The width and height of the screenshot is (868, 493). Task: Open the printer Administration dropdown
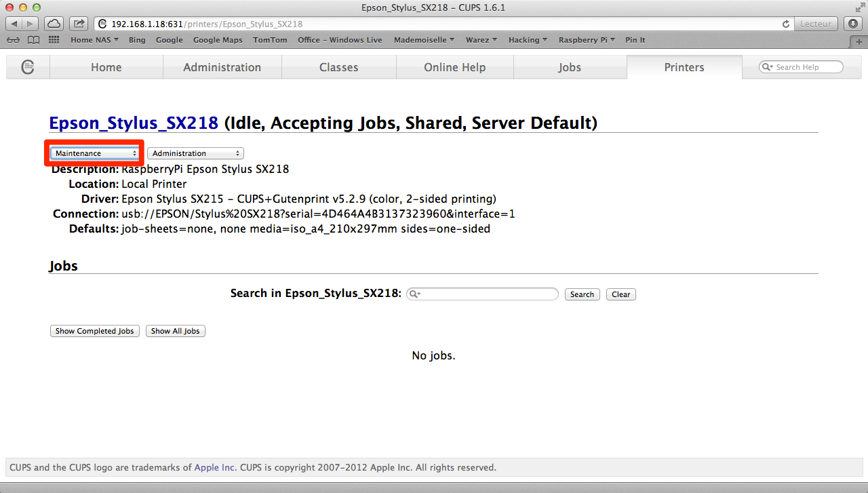[x=195, y=153]
